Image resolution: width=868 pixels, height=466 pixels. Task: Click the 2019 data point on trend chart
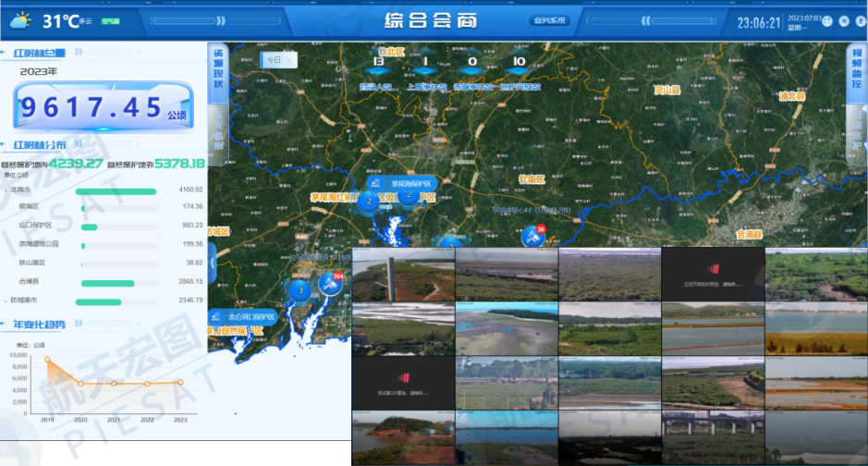pos(47,360)
